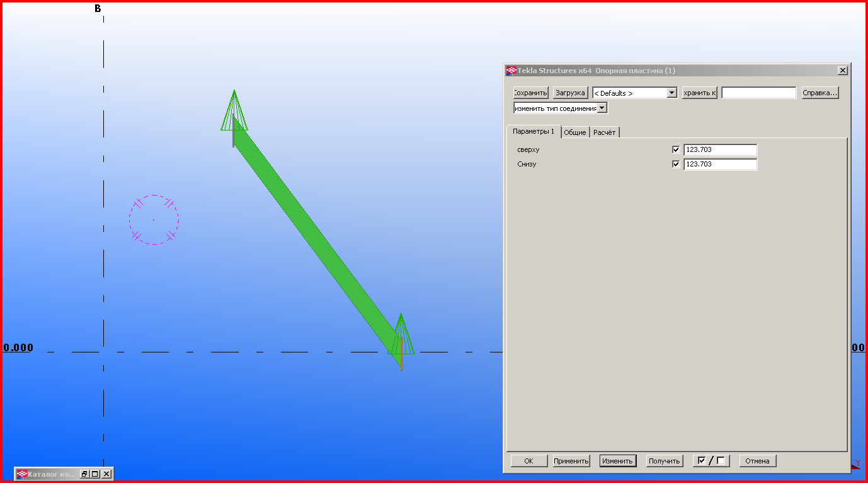Click the Tekla logo on the minimized catalog window

tap(22, 474)
